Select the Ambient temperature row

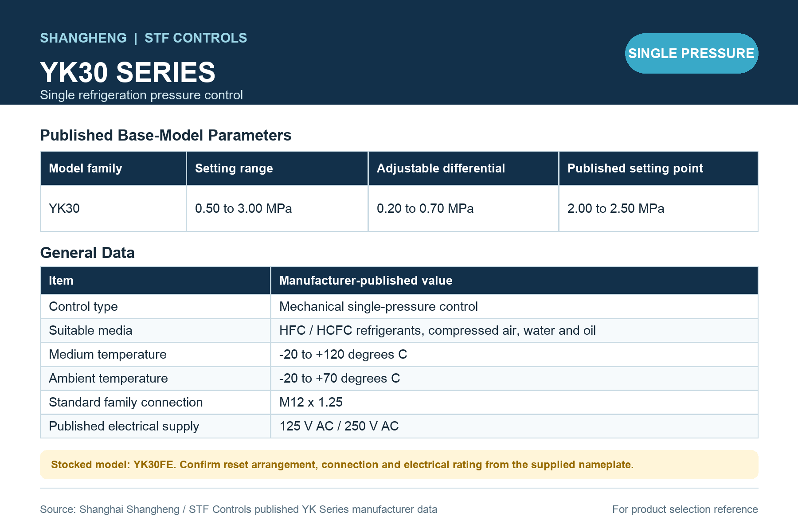click(399, 378)
